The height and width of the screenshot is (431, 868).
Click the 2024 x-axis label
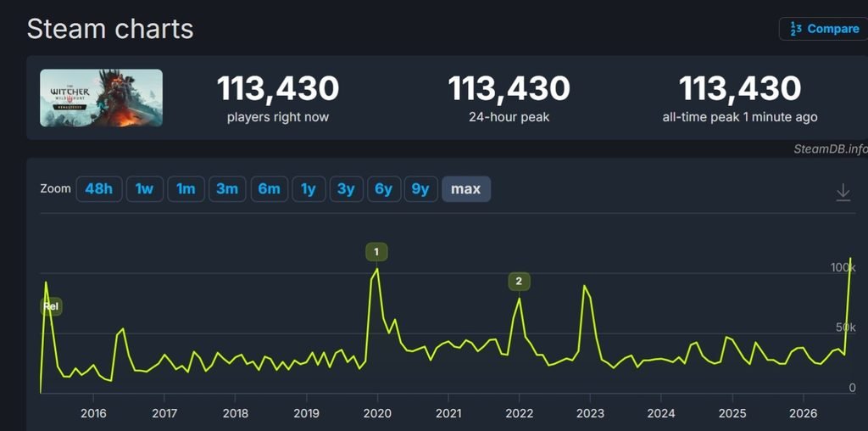click(x=661, y=413)
